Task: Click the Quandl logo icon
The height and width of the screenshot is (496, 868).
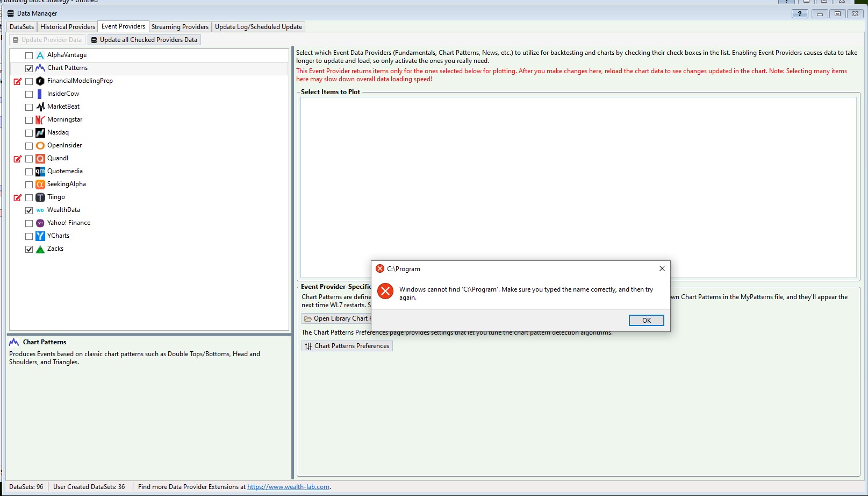Action: pos(40,159)
